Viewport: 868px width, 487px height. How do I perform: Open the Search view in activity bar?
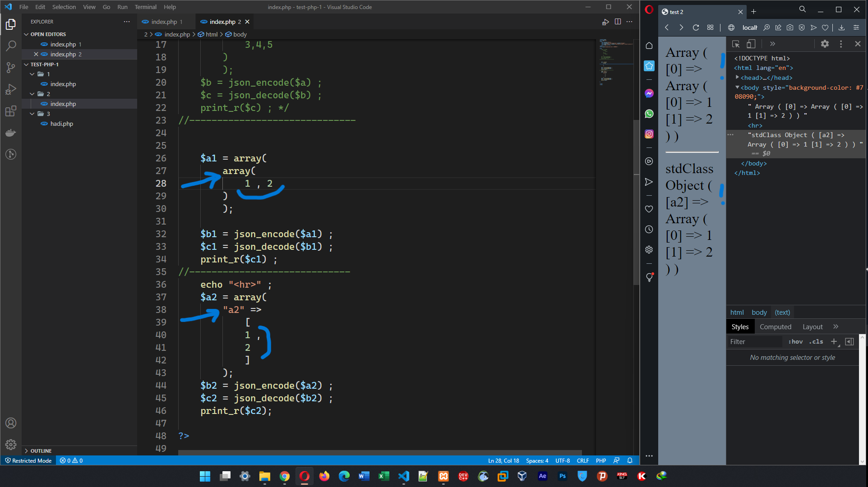click(11, 46)
